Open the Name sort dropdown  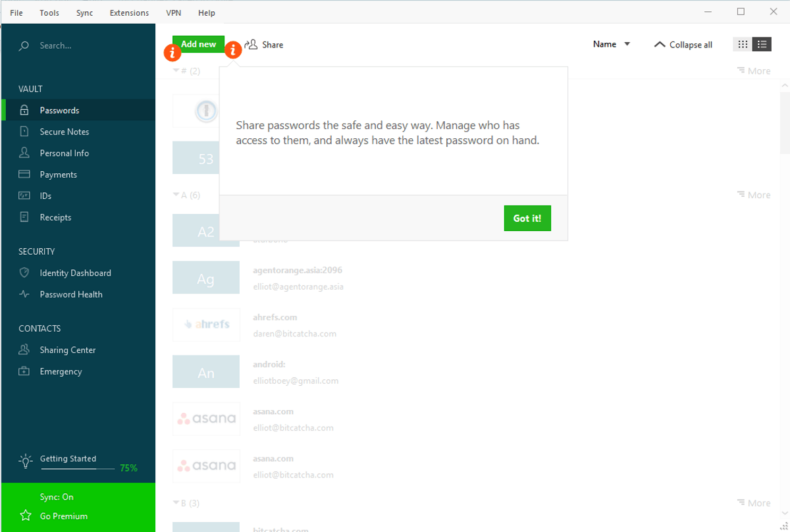coord(612,44)
